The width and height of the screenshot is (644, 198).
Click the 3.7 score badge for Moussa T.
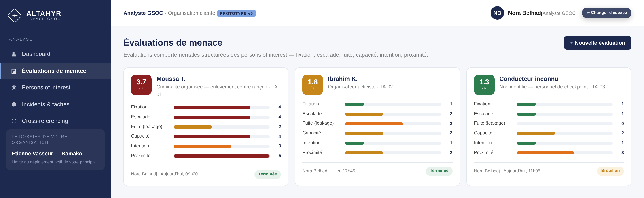tap(141, 85)
